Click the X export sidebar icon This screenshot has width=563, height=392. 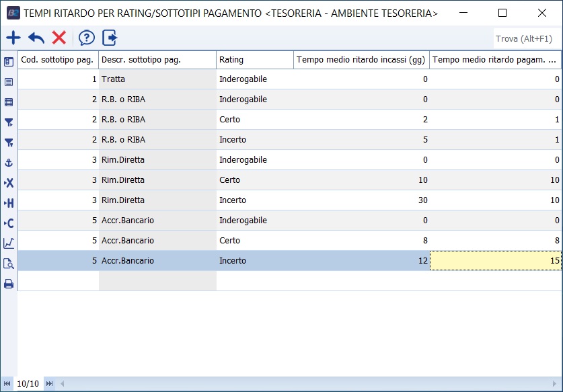pos(9,183)
